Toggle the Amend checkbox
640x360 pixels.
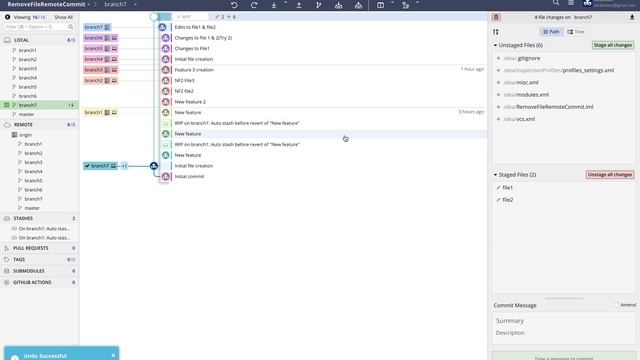[617, 305]
